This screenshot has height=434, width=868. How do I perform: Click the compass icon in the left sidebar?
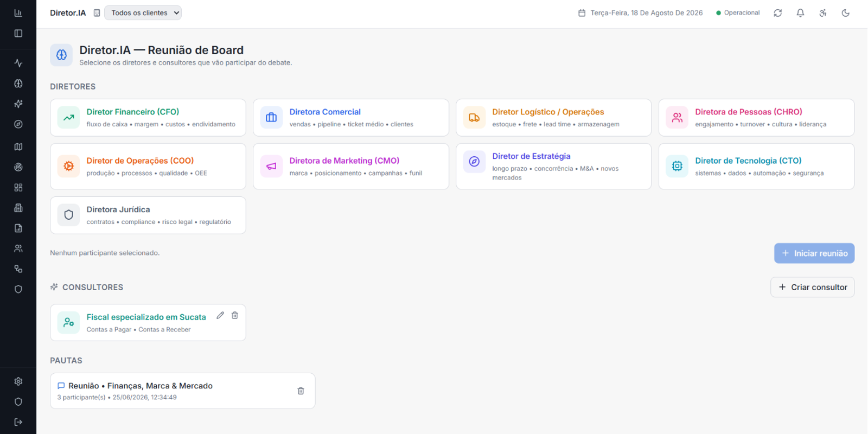coord(18,124)
